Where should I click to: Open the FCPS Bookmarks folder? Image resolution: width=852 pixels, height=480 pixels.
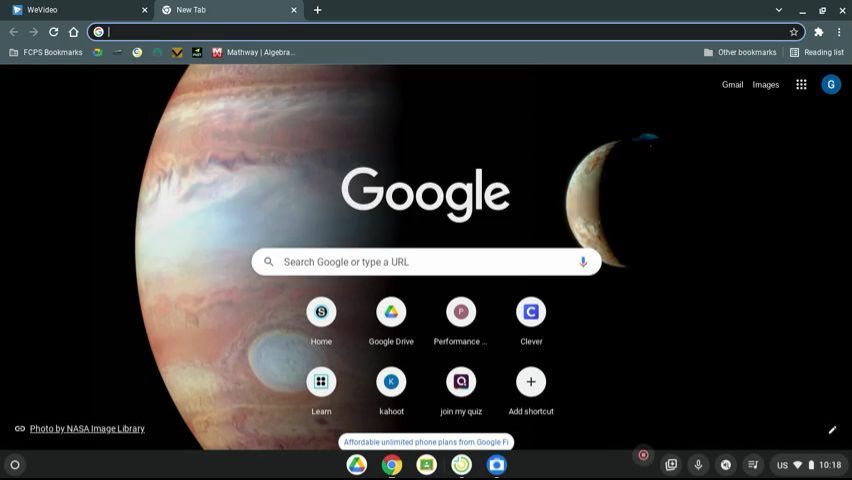(46, 52)
